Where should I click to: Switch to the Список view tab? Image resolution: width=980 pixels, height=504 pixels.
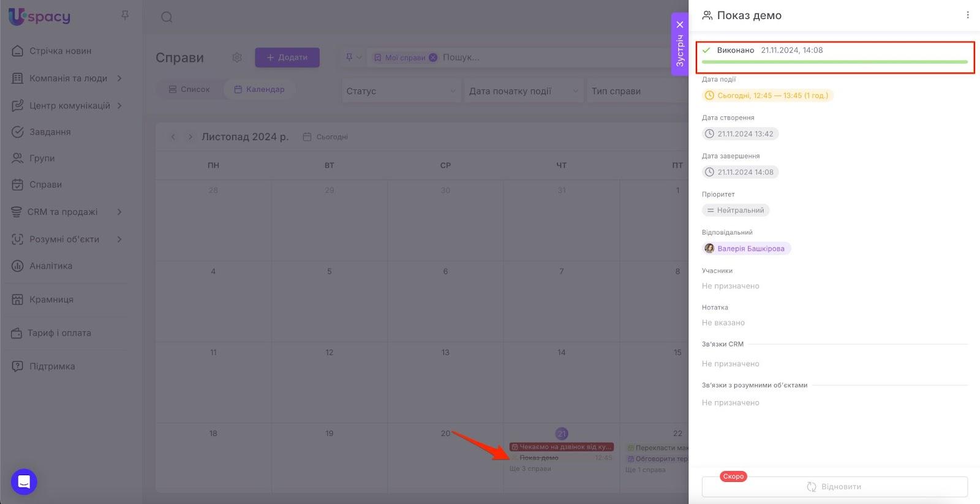coord(189,89)
